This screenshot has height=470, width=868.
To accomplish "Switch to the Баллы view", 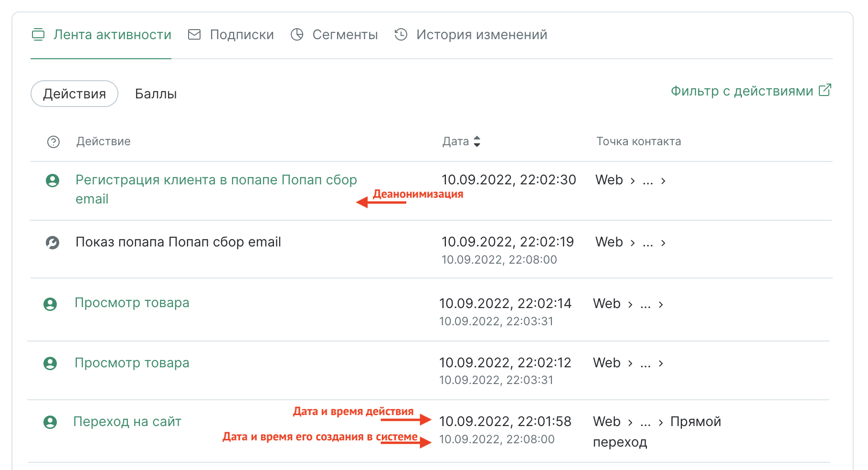I will [156, 94].
